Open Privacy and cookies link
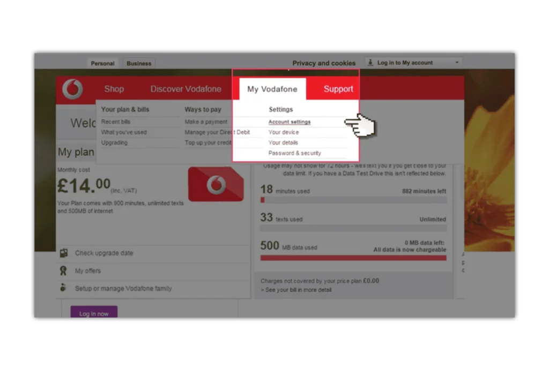 click(324, 63)
